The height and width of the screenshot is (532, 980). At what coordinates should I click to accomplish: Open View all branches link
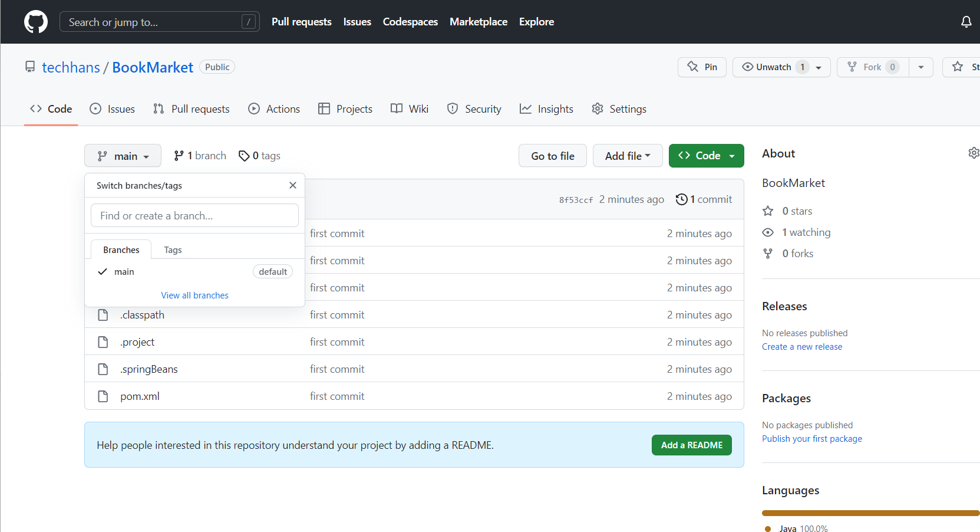pyautogui.click(x=194, y=295)
